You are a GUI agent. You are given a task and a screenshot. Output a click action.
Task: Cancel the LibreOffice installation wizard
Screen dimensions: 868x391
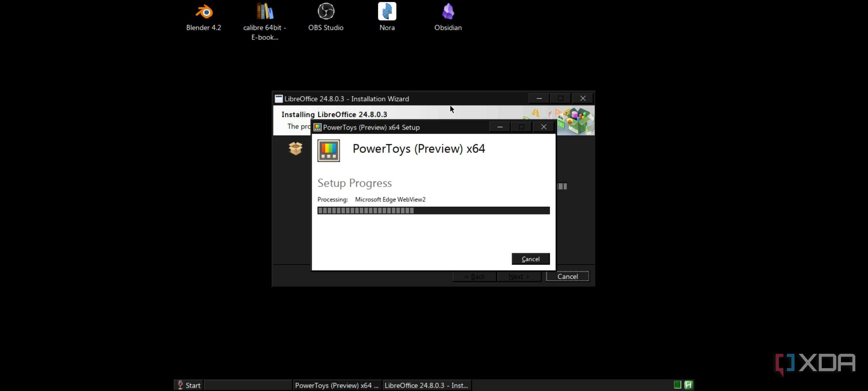567,277
